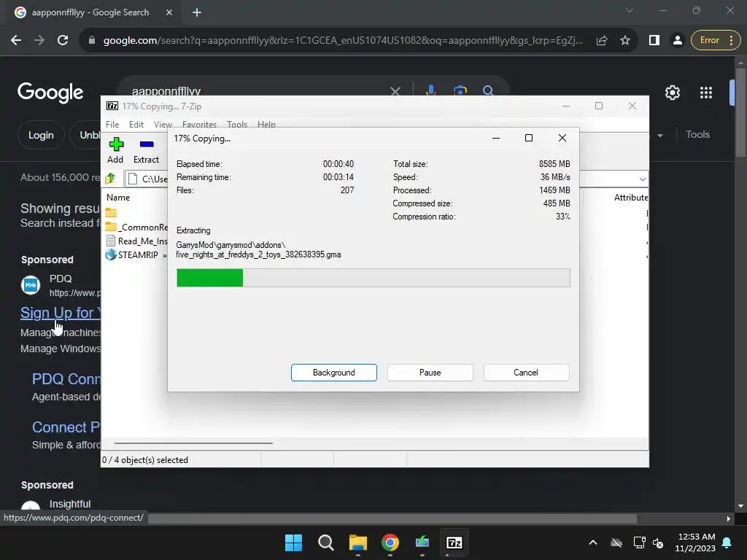
Task: Click the Chrome Error update button
Action: [716, 41]
